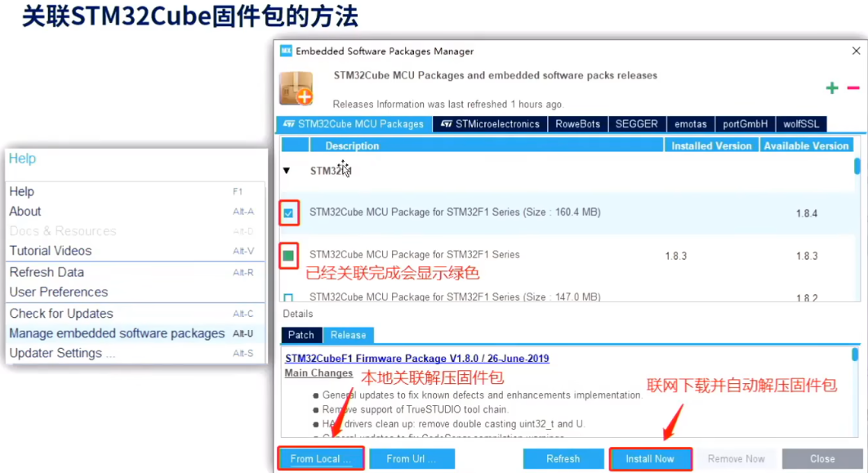The height and width of the screenshot is (473, 868).
Task: Click the Installed Version column header
Action: [711, 145]
